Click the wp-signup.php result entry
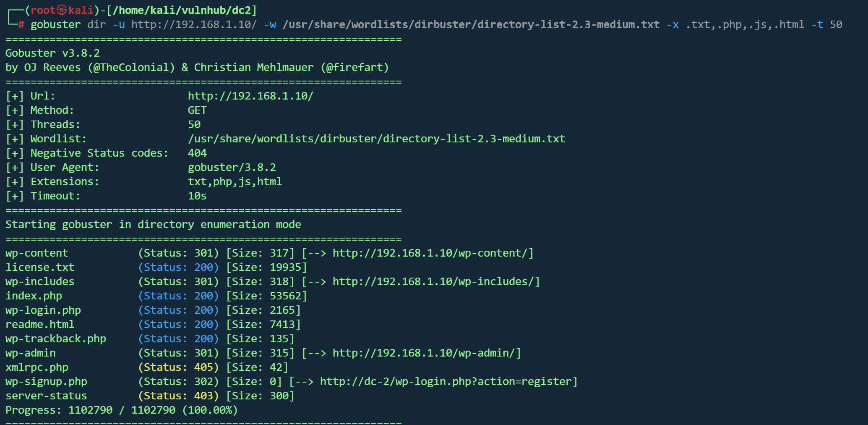 pos(46,382)
